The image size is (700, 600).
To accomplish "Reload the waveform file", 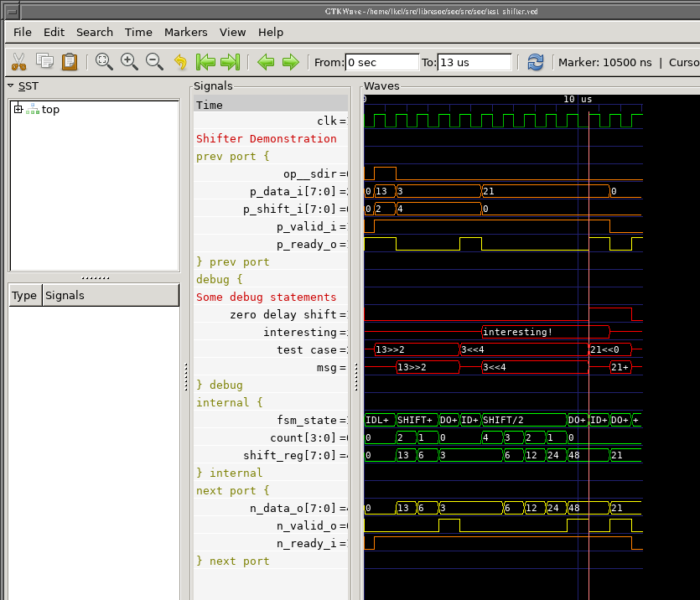I will point(535,62).
